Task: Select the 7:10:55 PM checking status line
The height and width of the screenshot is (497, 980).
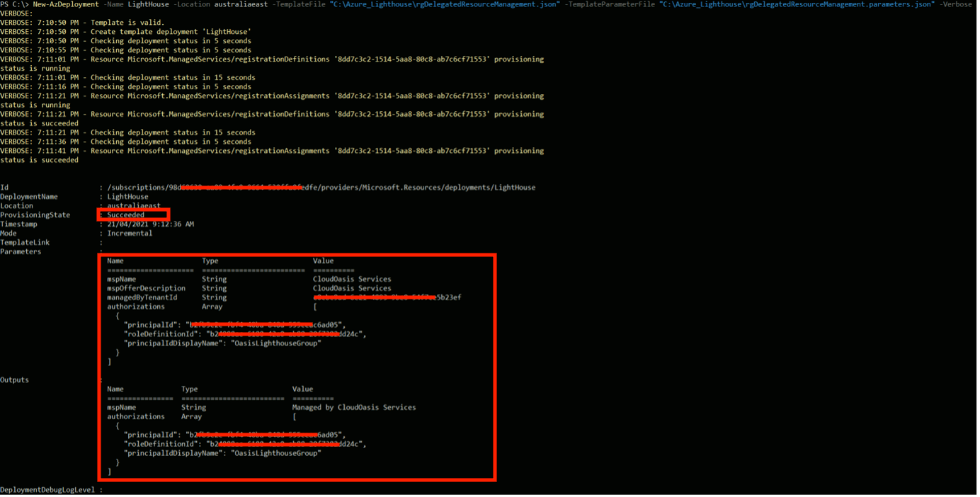Action: pos(126,50)
